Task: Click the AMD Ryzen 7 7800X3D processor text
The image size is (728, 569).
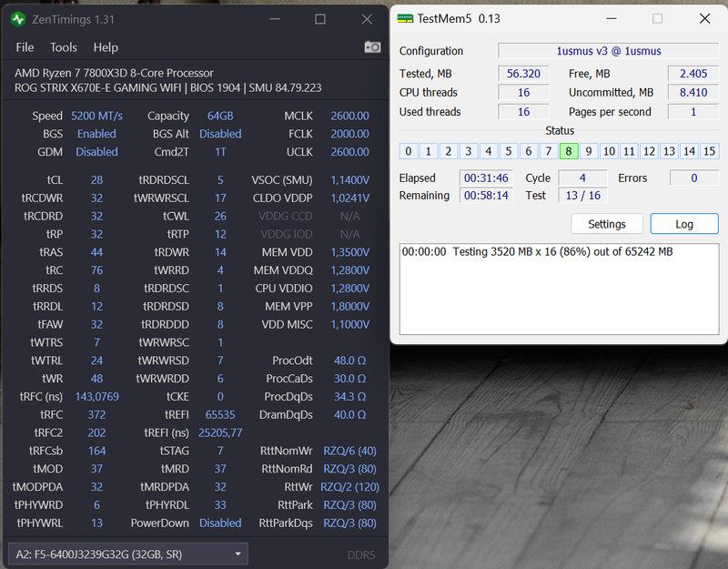Action: [x=114, y=73]
